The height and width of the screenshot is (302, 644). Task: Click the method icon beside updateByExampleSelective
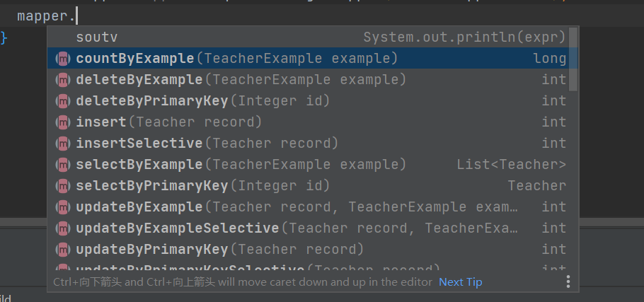coord(62,228)
